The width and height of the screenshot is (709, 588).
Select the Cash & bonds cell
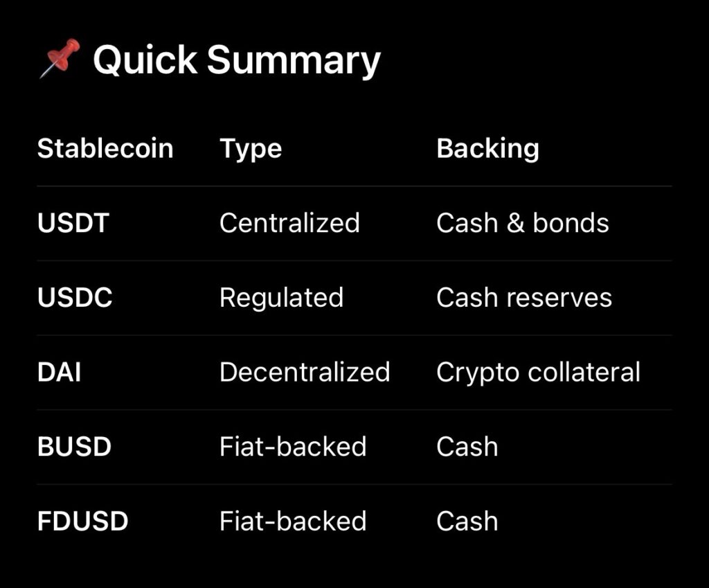(522, 223)
